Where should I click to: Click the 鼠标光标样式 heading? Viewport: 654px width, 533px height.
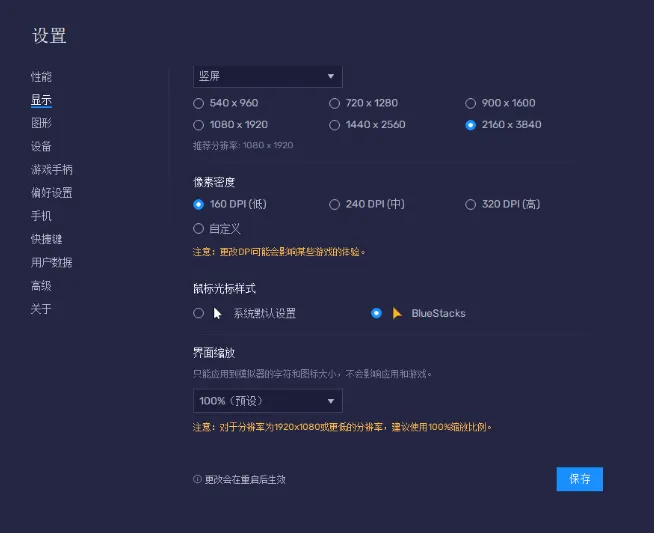[x=224, y=289]
